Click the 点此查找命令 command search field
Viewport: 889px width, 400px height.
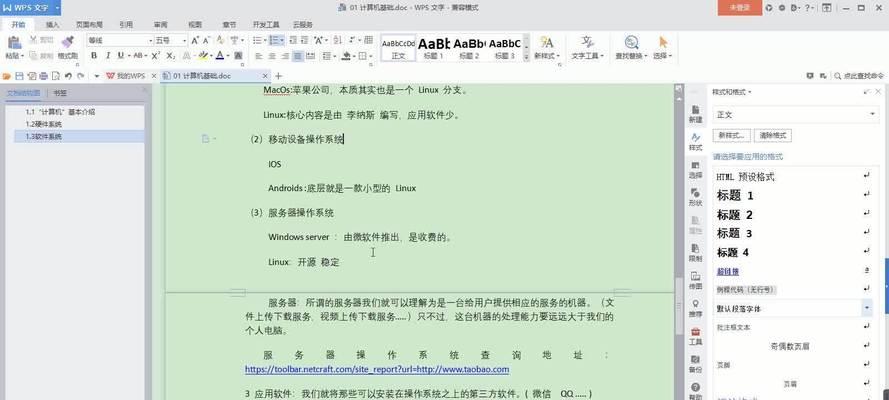click(858, 76)
